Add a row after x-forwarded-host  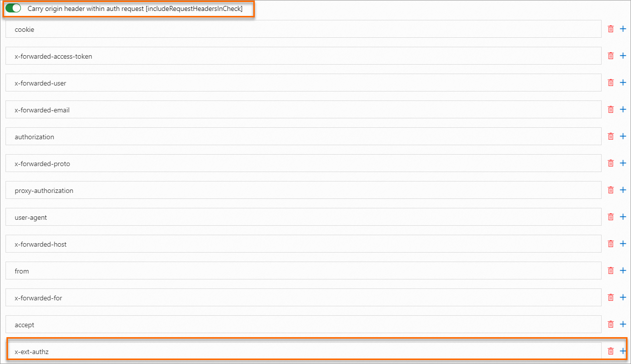tap(623, 244)
